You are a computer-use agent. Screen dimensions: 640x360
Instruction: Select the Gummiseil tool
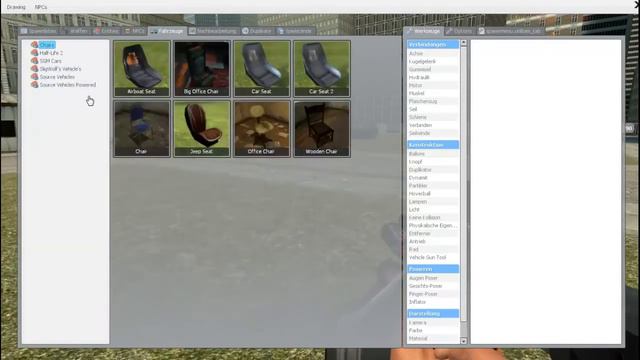coord(433,69)
